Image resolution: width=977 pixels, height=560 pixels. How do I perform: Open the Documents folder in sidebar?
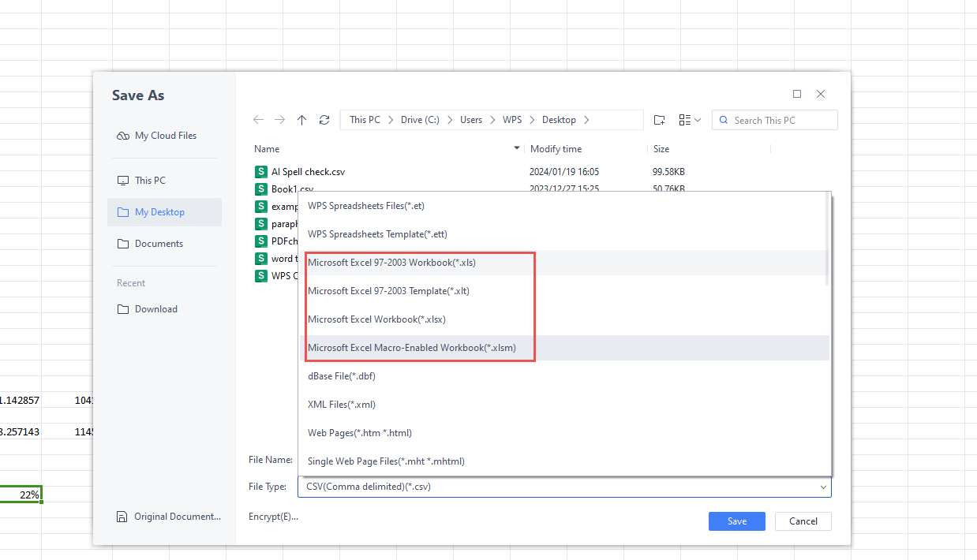coord(159,243)
